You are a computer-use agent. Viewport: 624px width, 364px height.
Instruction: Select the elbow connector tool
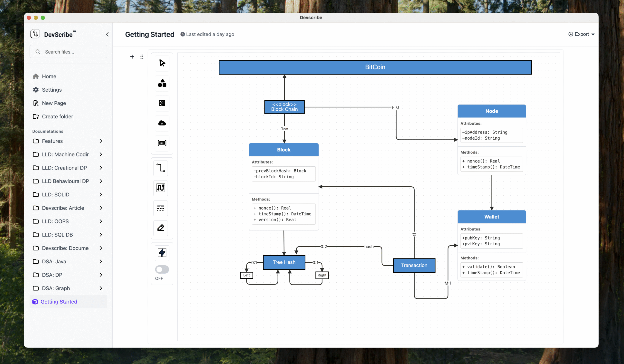161,168
